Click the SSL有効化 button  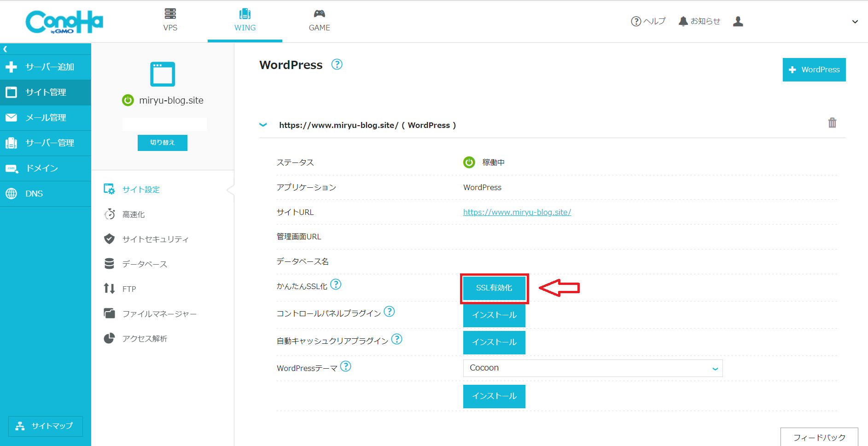click(x=494, y=288)
